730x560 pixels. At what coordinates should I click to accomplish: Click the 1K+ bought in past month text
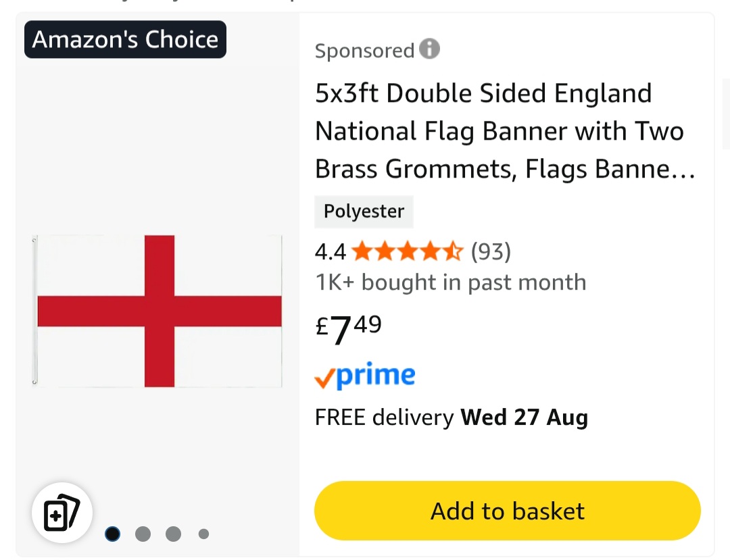click(451, 282)
